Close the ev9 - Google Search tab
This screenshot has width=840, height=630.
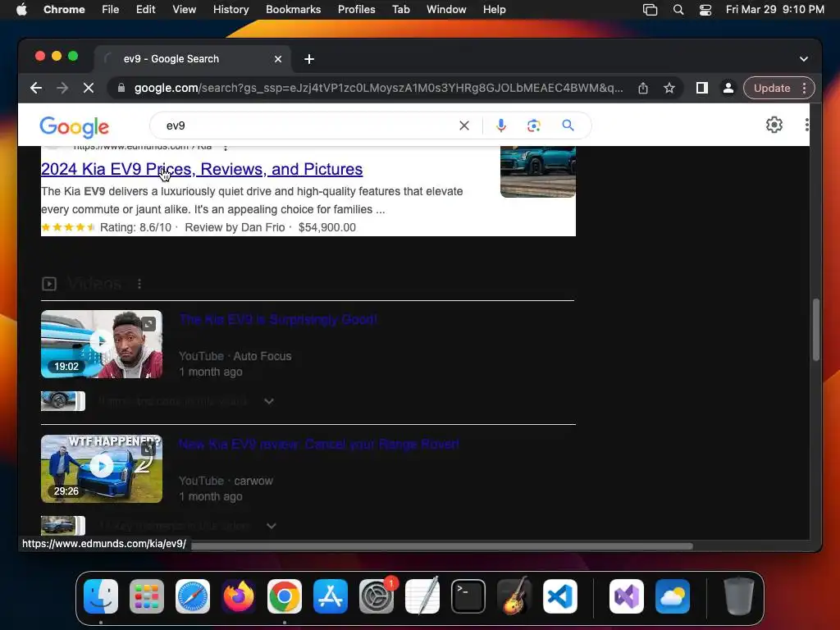coord(277,59)
